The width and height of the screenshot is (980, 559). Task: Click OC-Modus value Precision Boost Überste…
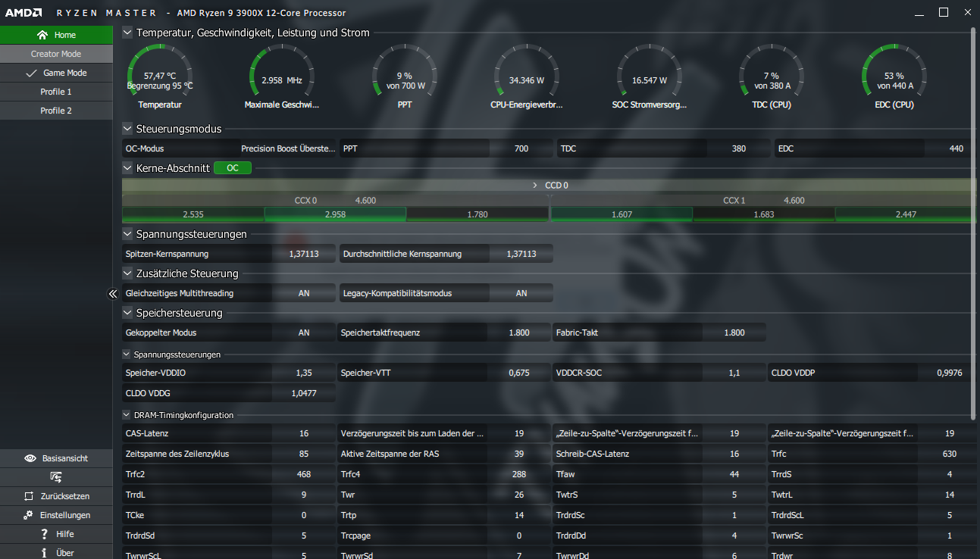[x=288, y=148]
